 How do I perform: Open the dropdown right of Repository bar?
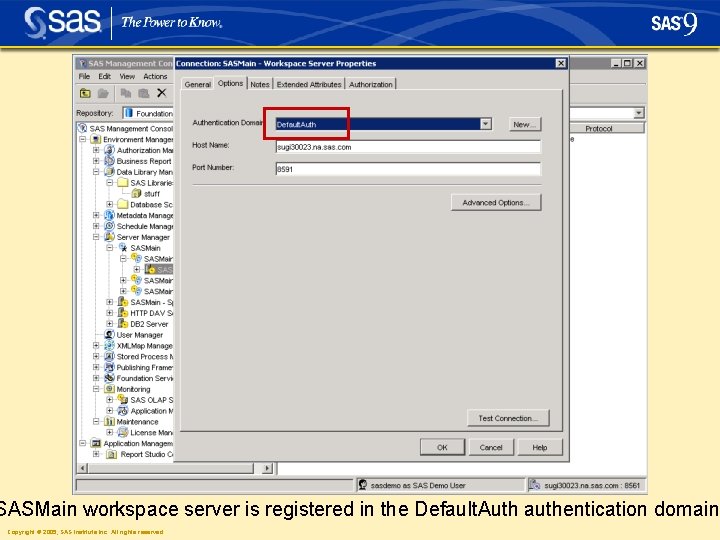tap(639, 113)
